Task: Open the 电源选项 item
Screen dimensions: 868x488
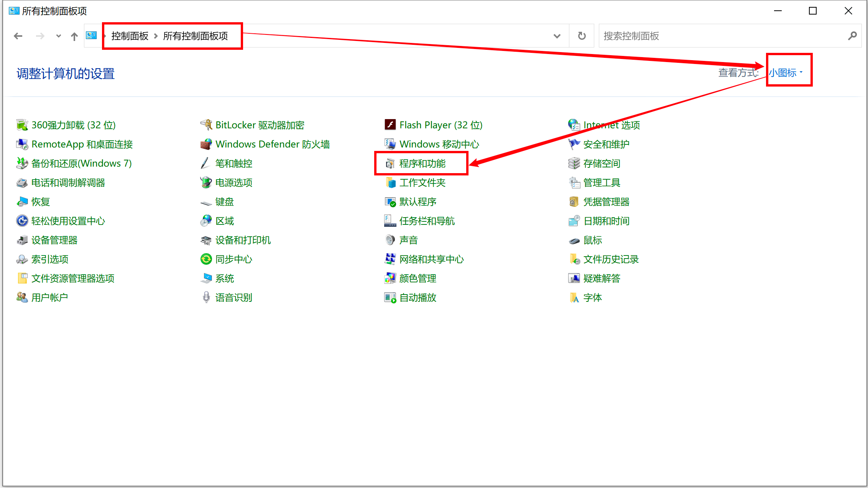Action: [x=233, y=182]
